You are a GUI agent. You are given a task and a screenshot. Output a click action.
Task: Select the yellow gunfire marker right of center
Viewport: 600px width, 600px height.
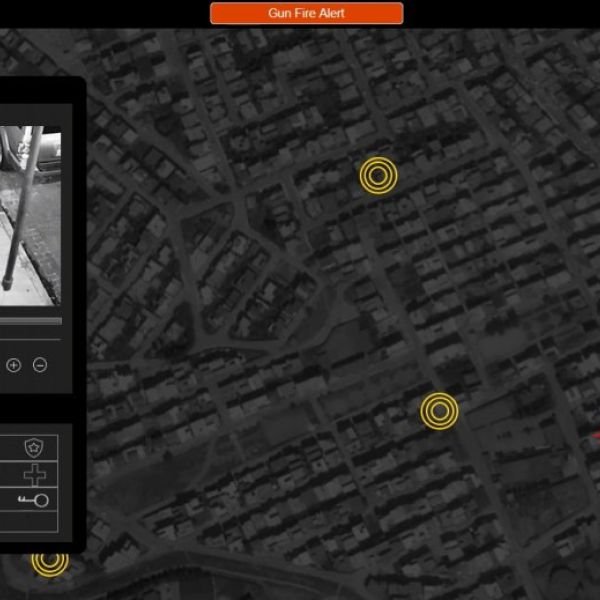click(439, 411)
